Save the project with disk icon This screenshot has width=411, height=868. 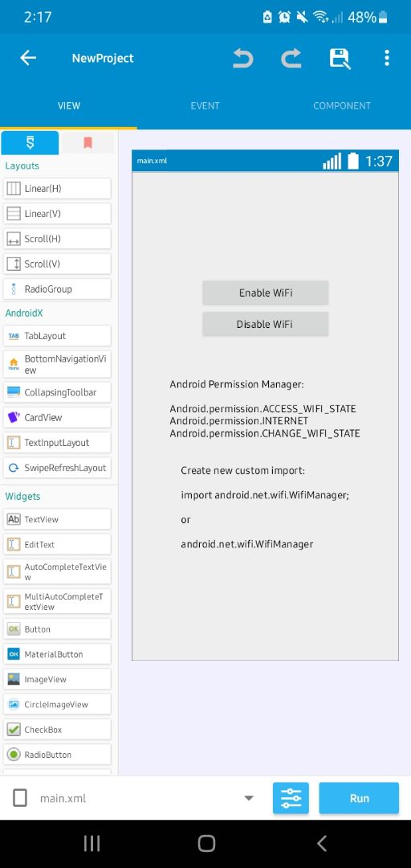click(x=340, y=58)
